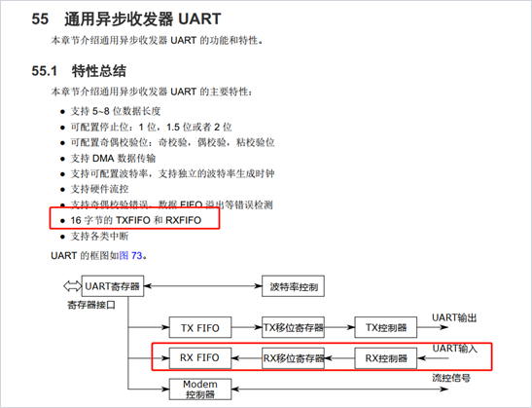
Task: Click the TX FIFO block
Action: click(x=200, y=327)
